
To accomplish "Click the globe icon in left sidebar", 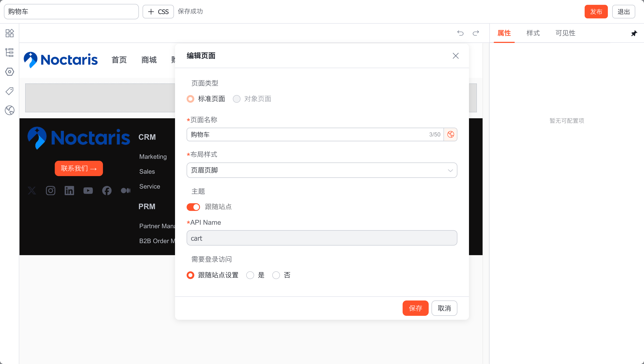I will click(x=9, y=110).
